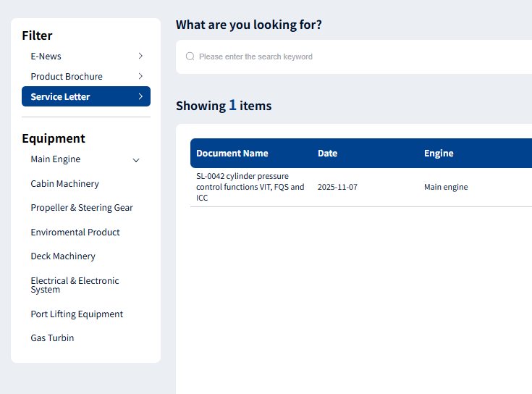532x394 pixels.
Task: Focus the search keyword input field
Action: 354,56
